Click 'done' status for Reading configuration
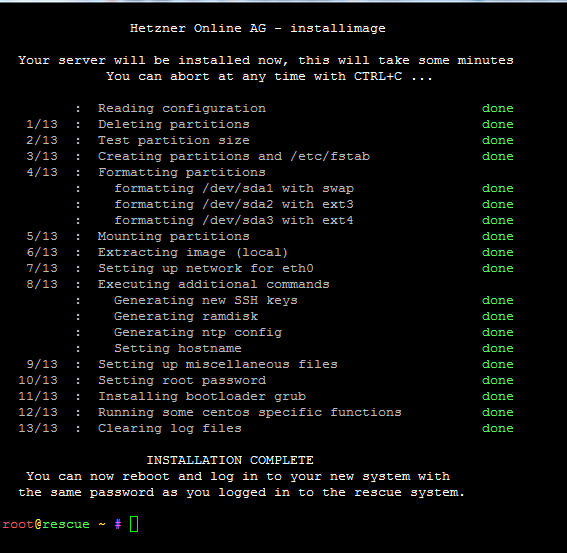Viewport: 567px width, 553px height. coord(498,109)
